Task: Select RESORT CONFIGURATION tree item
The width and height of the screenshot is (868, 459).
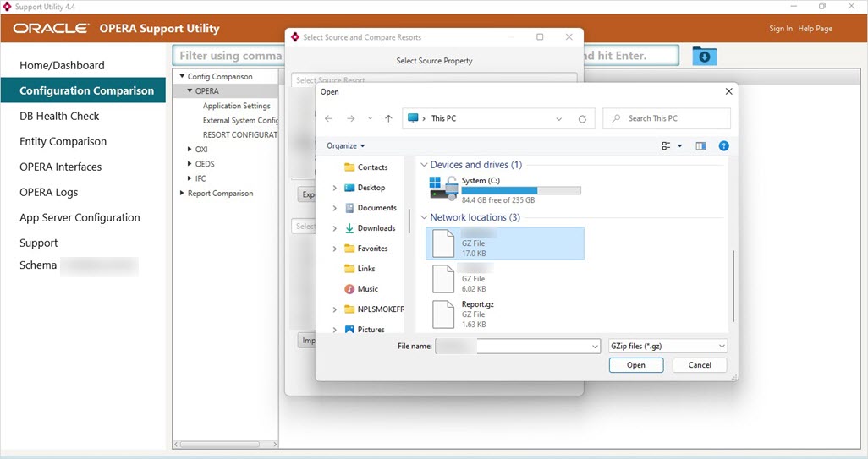Action: pos(239,135)
